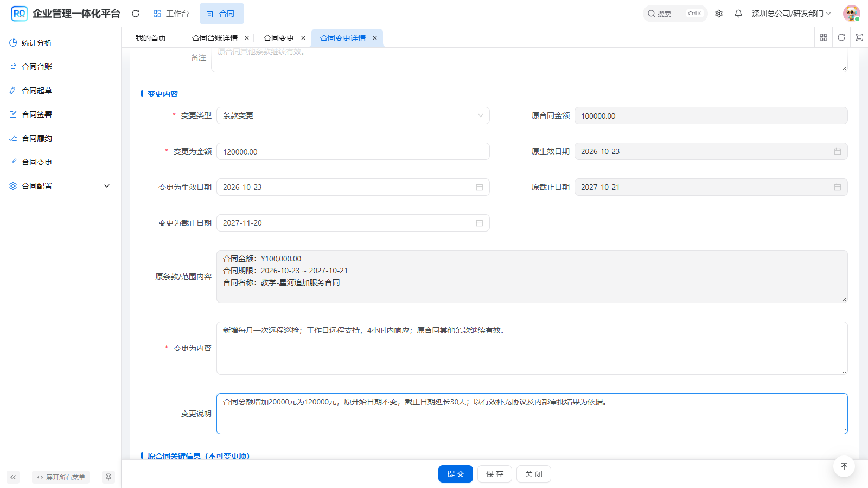Image resolution: width=868 pixels, height=488 pixels.
Task: Click the refresh icon beside platform title
Action: click(x=136, y=14)
